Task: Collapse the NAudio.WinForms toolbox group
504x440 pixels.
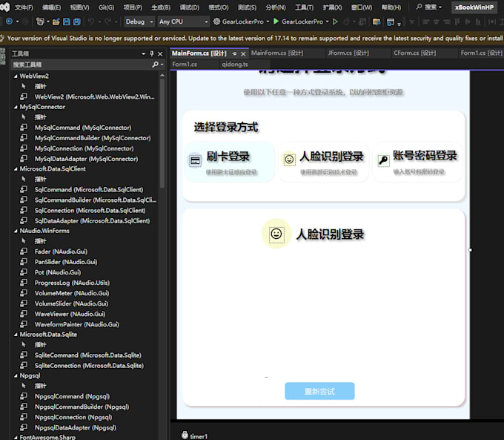Action: click(16, 231)
